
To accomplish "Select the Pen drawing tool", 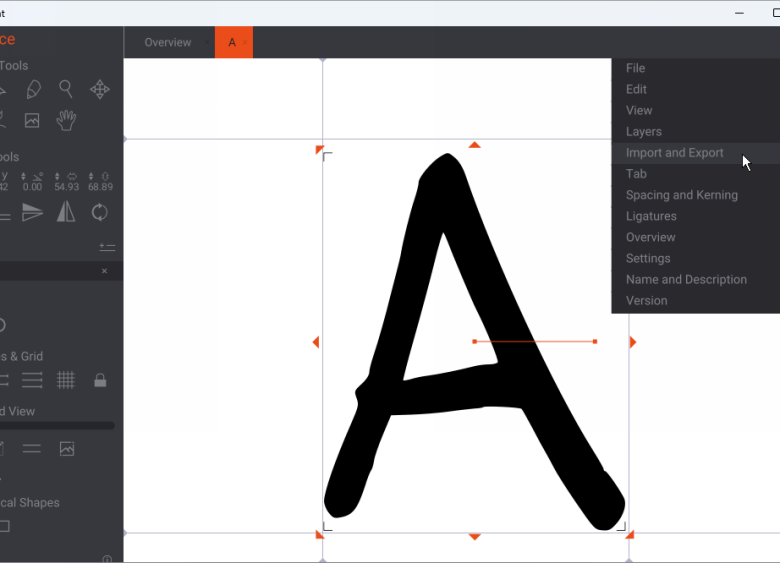I will [33, 90].
